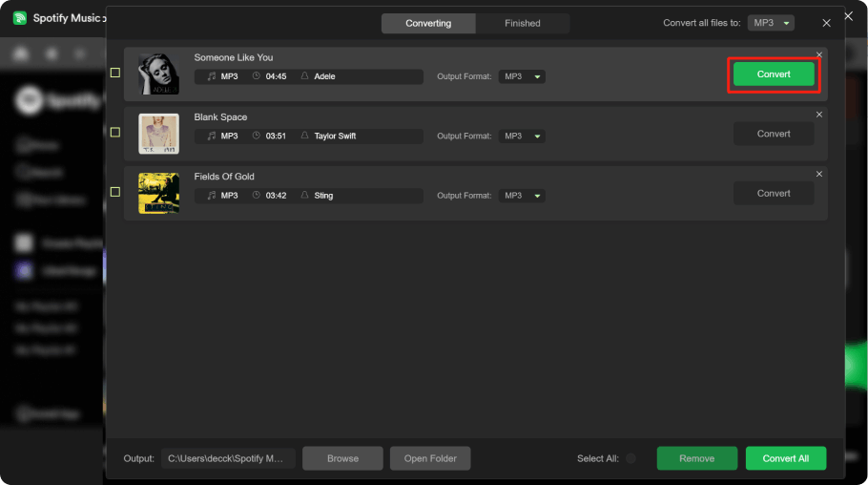Convert the Someone Like You track

774,74
